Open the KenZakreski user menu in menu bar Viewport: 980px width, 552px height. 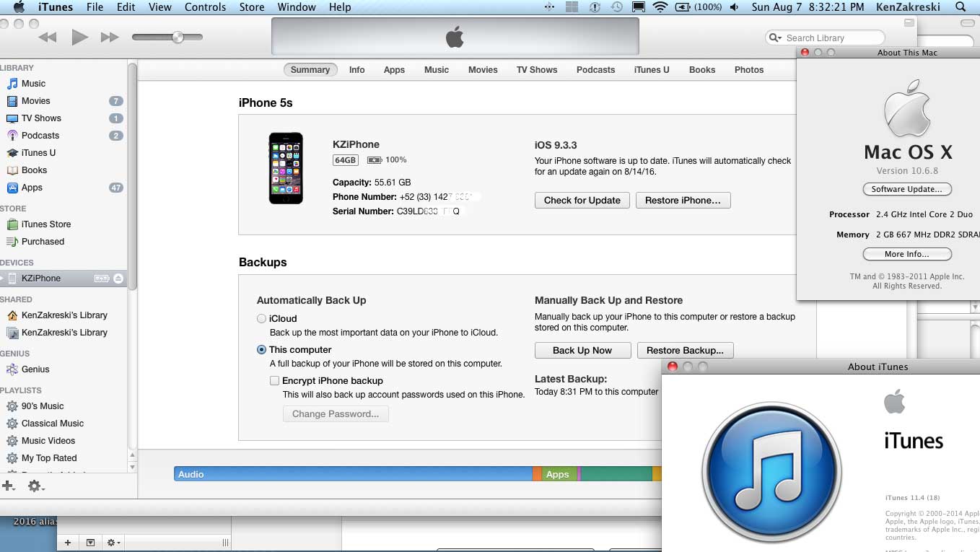(908, 7)
